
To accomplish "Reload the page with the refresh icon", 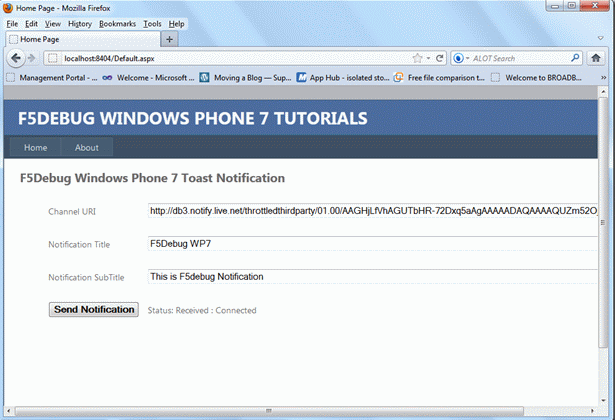I will tap(440, 58).
